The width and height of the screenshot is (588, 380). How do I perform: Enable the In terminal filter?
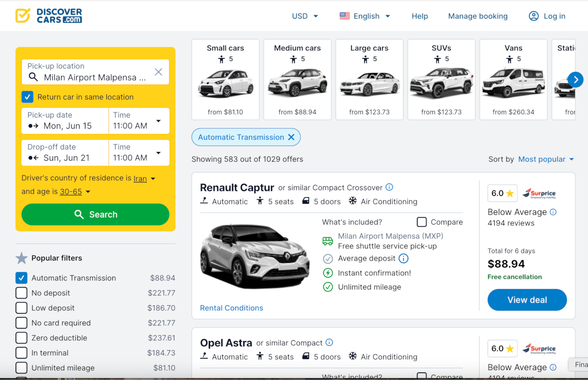(21, 353)
